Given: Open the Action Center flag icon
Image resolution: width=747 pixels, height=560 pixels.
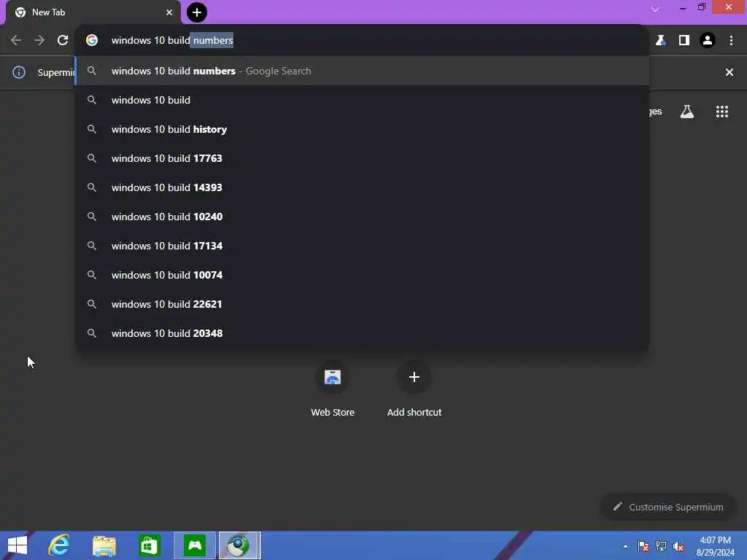Looking at the screenshot, I should click(x=643, y=546).
